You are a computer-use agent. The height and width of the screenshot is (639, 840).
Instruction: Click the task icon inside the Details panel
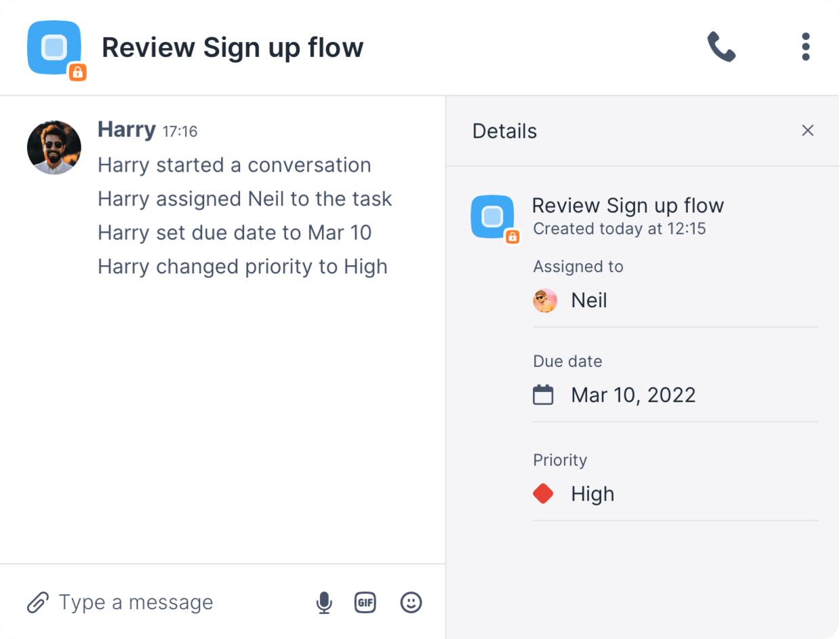[494, 217]
